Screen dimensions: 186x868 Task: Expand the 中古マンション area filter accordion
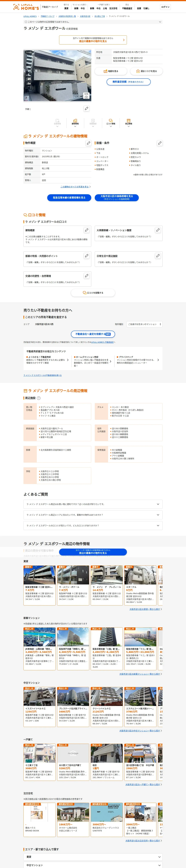[93, 865]
